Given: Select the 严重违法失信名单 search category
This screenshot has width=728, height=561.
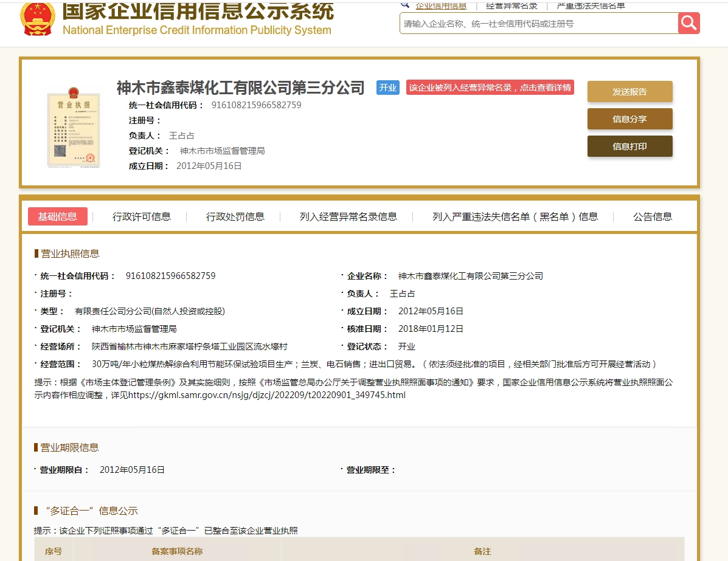Looking at the screenshot, I should [591, 5].
